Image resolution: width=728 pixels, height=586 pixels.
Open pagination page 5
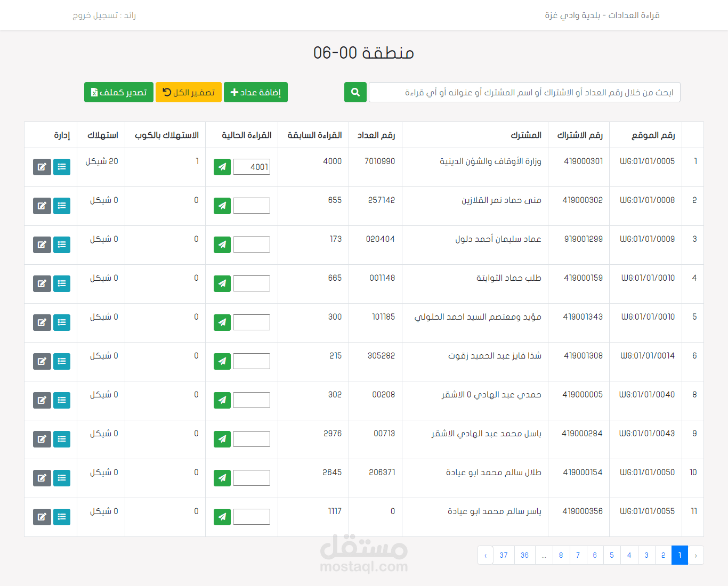[x=612, y=555]
